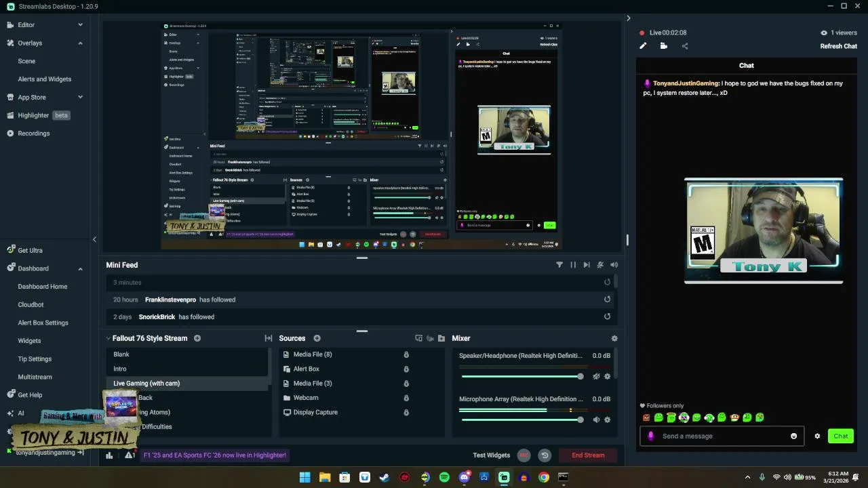This screenshot has width=868, height=488.
Task: Open Speaker/Headphone channel settings gear
Action: (x=607, y=376)
